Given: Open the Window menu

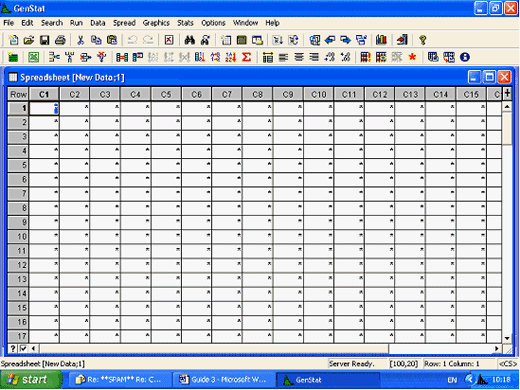Looking at the screenshot, I should tap(245, 23).
